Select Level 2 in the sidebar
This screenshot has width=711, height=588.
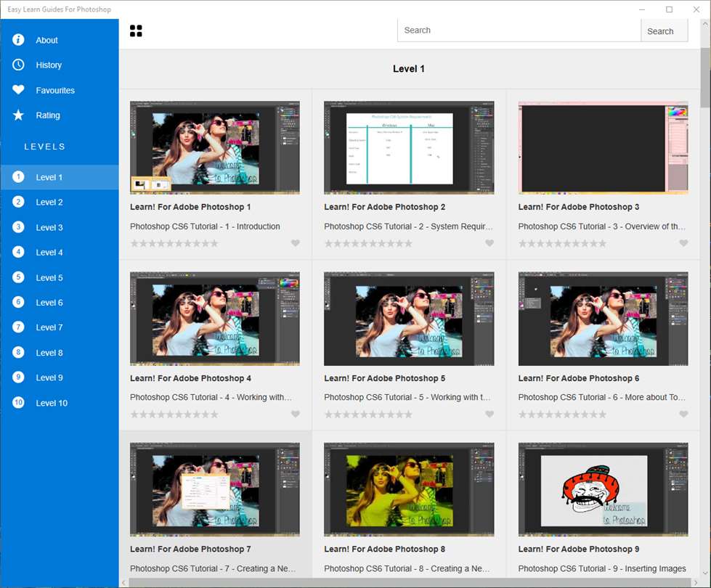[x=60, y=203]
